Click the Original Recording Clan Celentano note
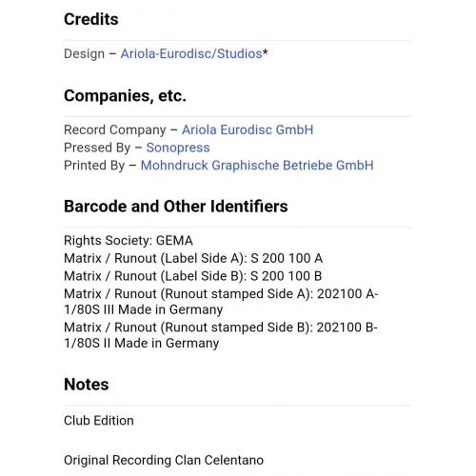Viewport: 476px width, 476px height. click(164, 460)
